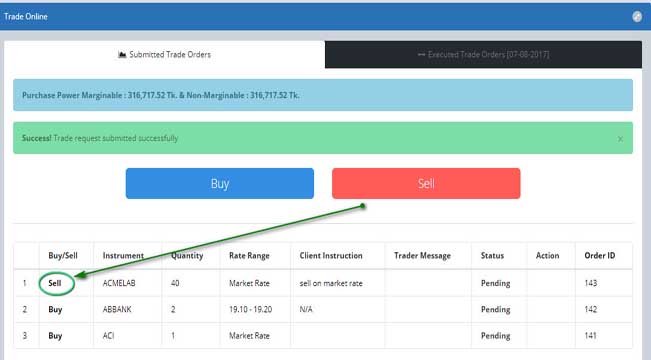This screenshot has height=360, width=651.
Task: Click the arrows icon beside Executed Trade Orders
Action: click(421, 54)
